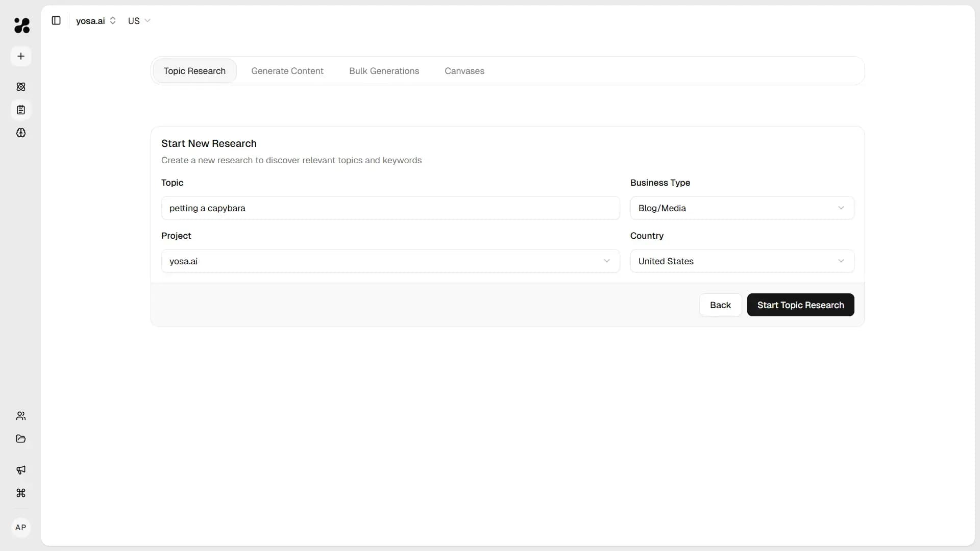This screenshot has width=980, height=551.
Task: Switch to the Generate Content tab
Action: coord(287,71)
